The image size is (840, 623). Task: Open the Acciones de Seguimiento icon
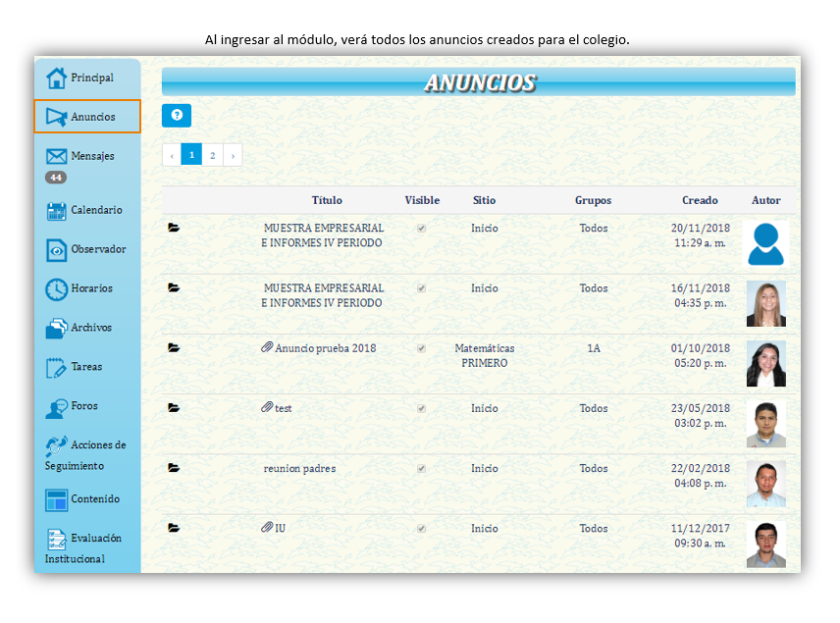pos(56,445)
